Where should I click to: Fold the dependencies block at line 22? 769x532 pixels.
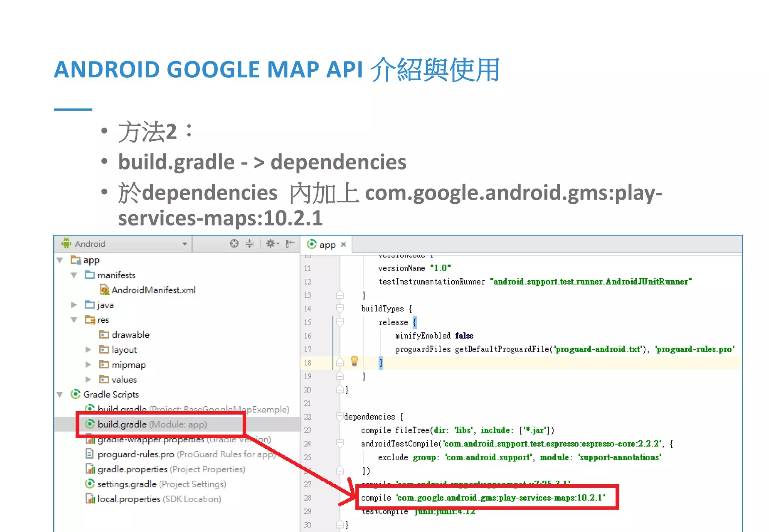[340, 417]
